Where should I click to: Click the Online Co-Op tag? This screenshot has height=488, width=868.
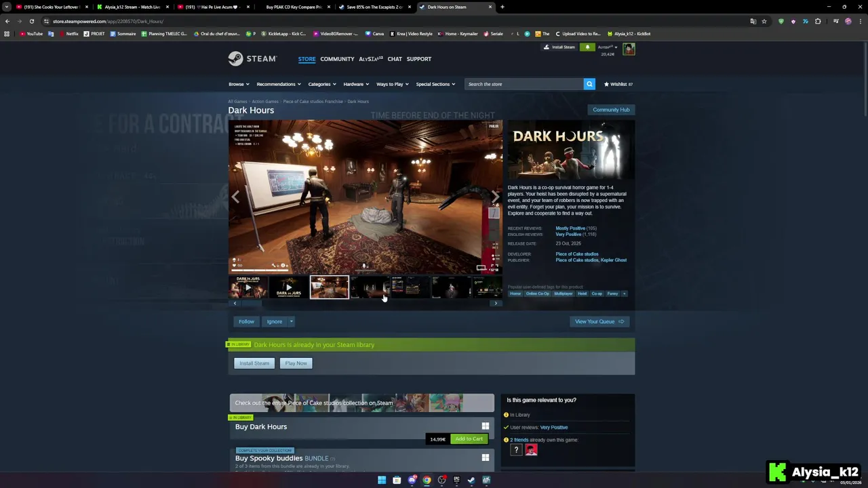point(538,293)
